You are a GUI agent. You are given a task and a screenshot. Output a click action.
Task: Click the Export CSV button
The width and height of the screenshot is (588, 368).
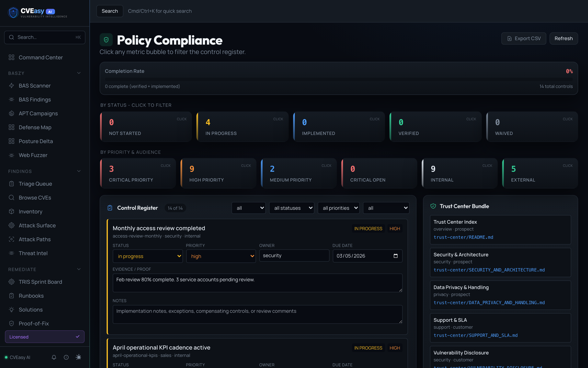click(x=524, y=38)
